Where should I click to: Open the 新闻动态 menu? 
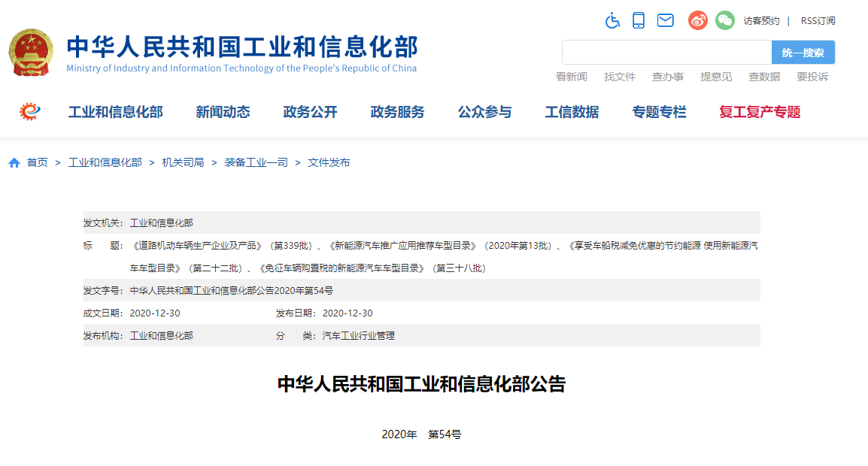[223, 112]
